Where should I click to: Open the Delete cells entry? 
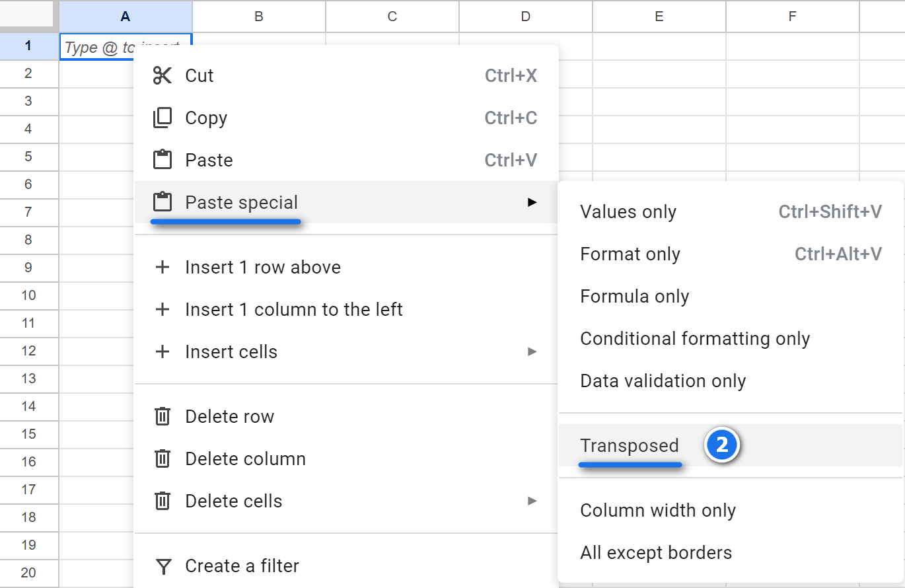[x=346, y=501]
